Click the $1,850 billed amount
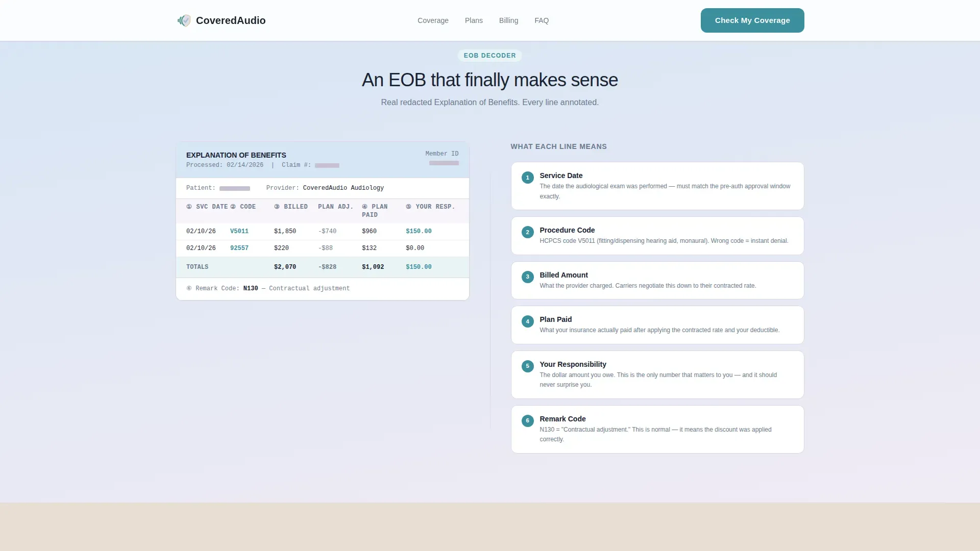The height and width of the screenshot is (551, 980). coord(285,231)
